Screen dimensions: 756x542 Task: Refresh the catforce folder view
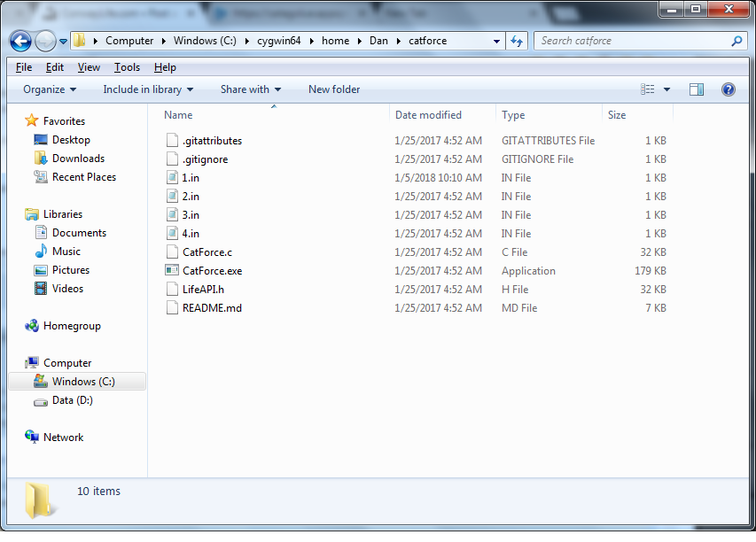click(x=517, y=42)
